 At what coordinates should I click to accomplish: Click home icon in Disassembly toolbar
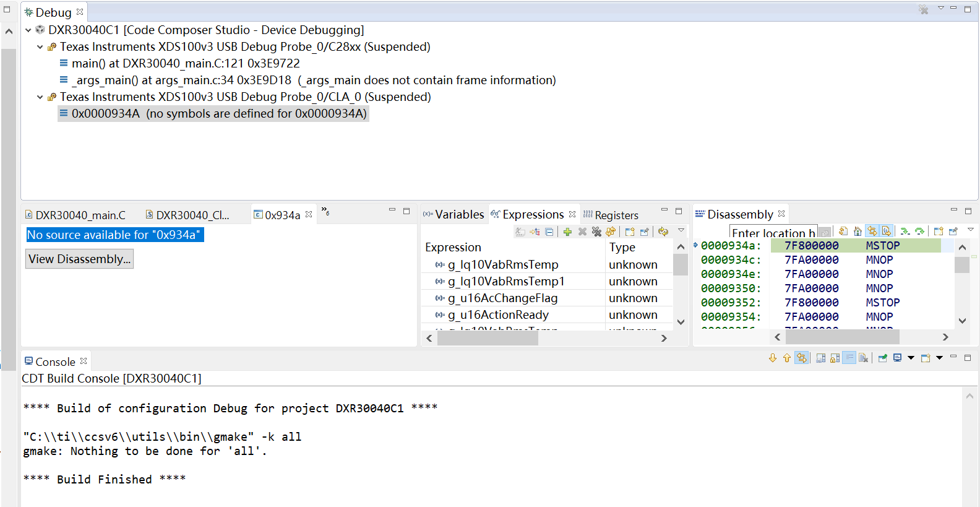point(858,231)
